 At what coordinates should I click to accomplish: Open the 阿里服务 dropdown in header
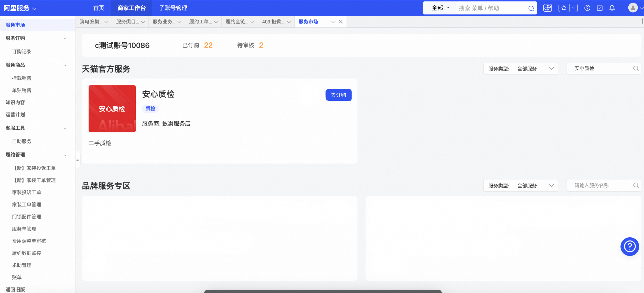(20, 8)
